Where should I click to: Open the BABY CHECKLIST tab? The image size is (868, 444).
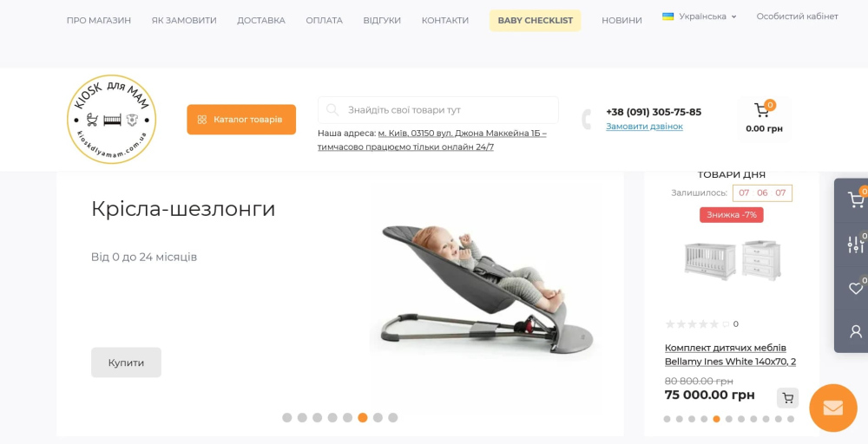point(536,21)
